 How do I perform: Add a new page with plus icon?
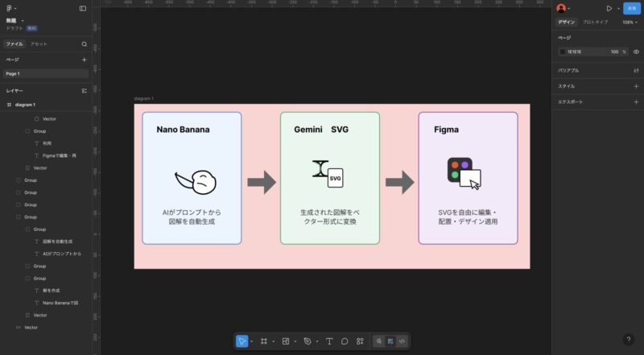[x=85, y=60]
